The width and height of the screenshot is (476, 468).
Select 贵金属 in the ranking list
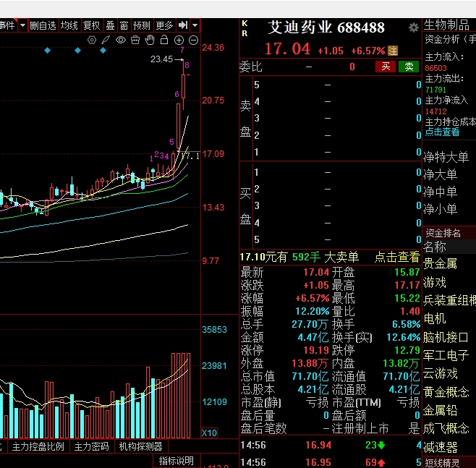point(440,263)
